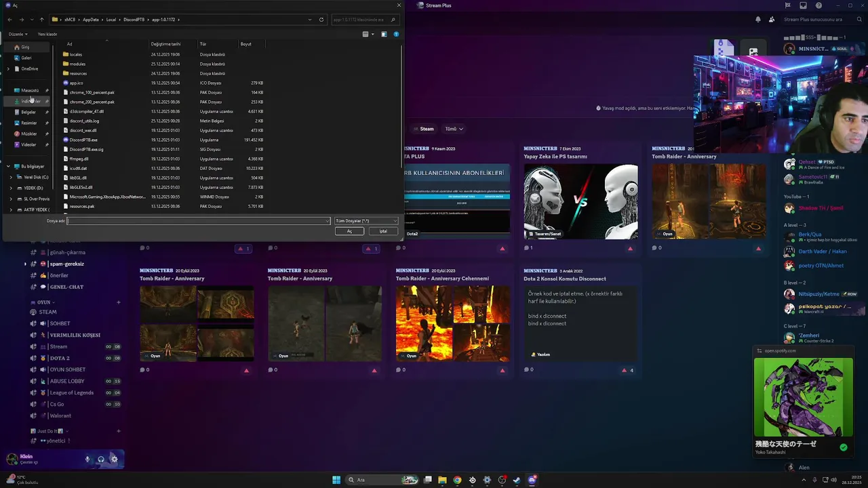Create channel in OYUN category

coord(119,302)
